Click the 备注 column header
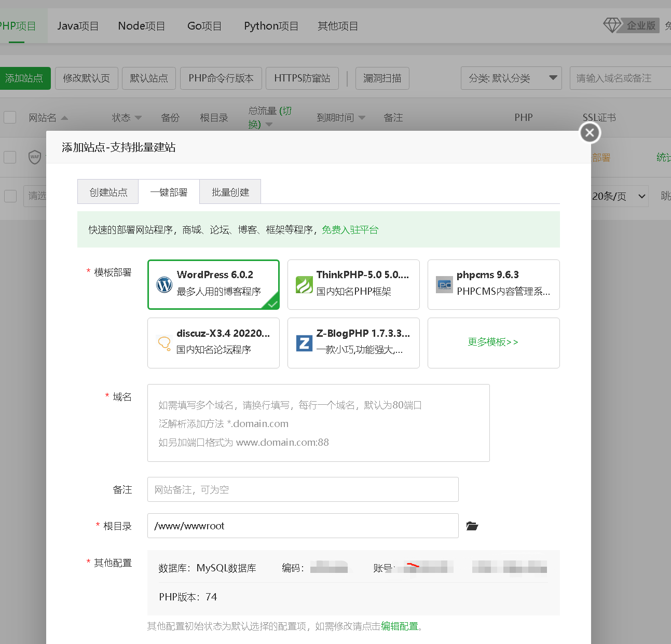 point(393,118)
